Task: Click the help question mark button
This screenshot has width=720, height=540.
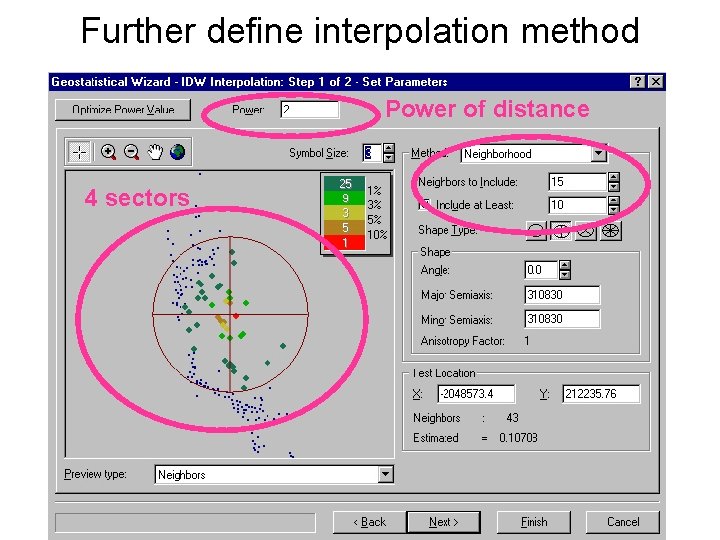Action: coord(637,82)
